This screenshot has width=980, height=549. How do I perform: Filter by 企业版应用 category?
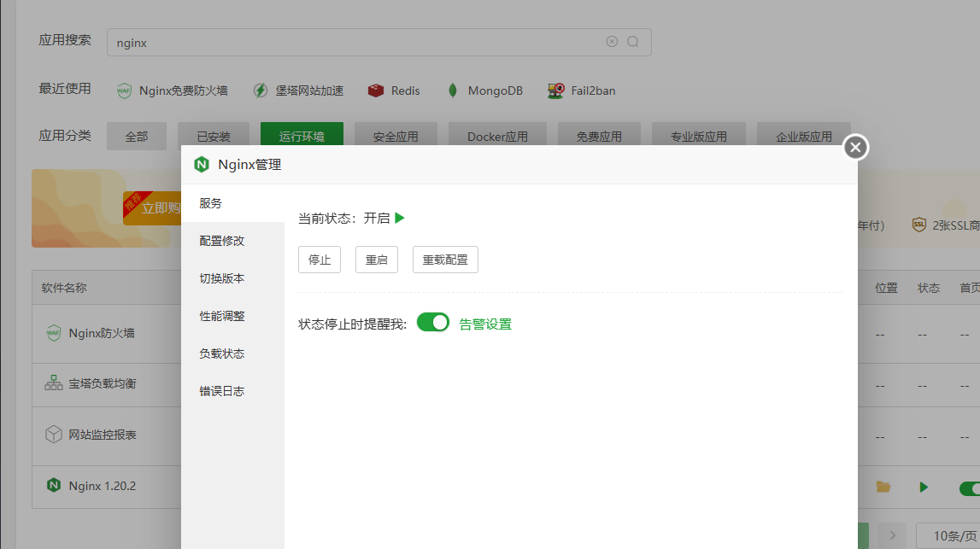tap(804, 135)
